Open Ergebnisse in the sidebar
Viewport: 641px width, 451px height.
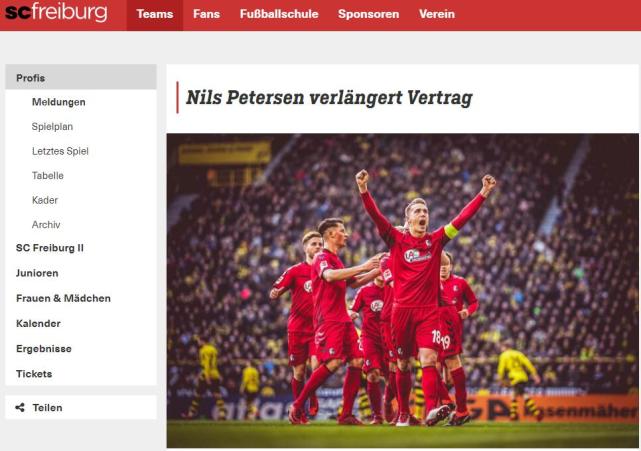[44, 349]
